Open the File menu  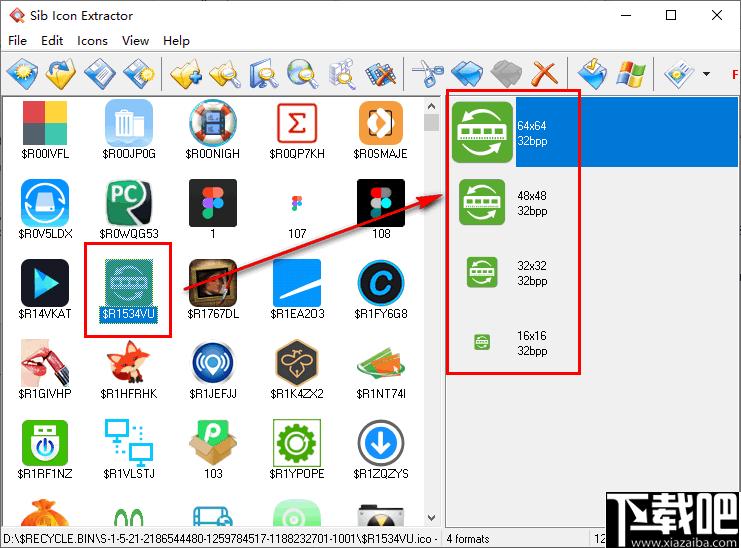[x=17, y=41]
